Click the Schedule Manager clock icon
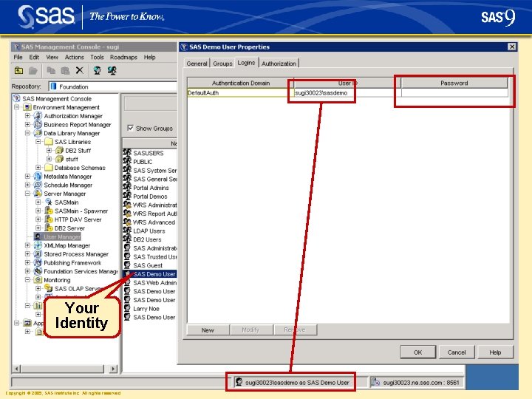 pyautogui.click(x=38, y=185)
